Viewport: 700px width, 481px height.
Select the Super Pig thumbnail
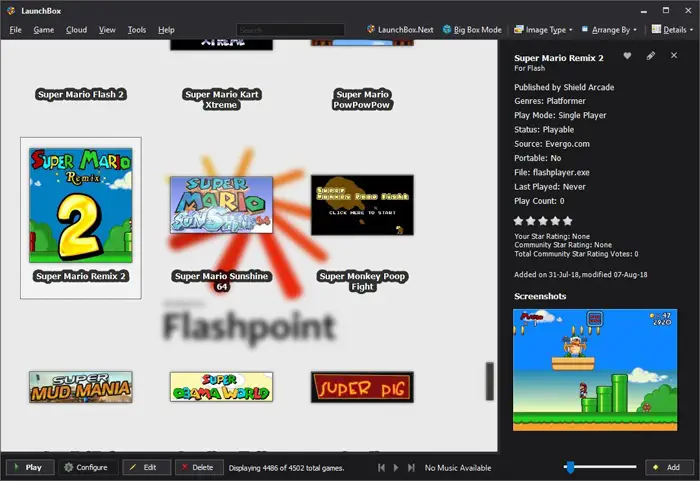coord(362,387)
